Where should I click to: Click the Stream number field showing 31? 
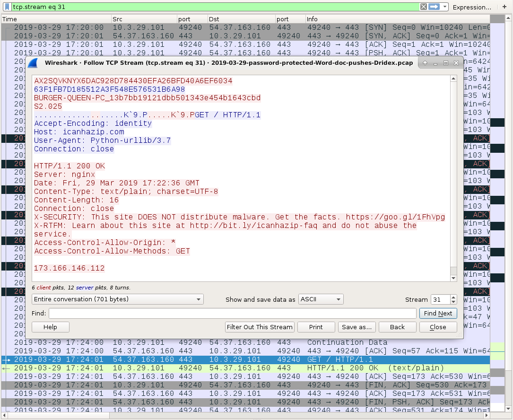click(x=440, y=299)
